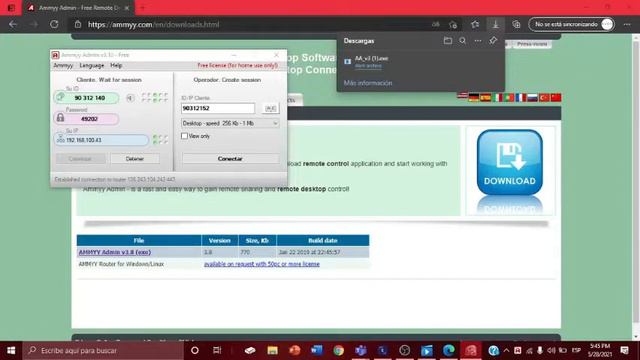
Task: Click the Su IP value 192.168.100.43
Action: (84, 140)
